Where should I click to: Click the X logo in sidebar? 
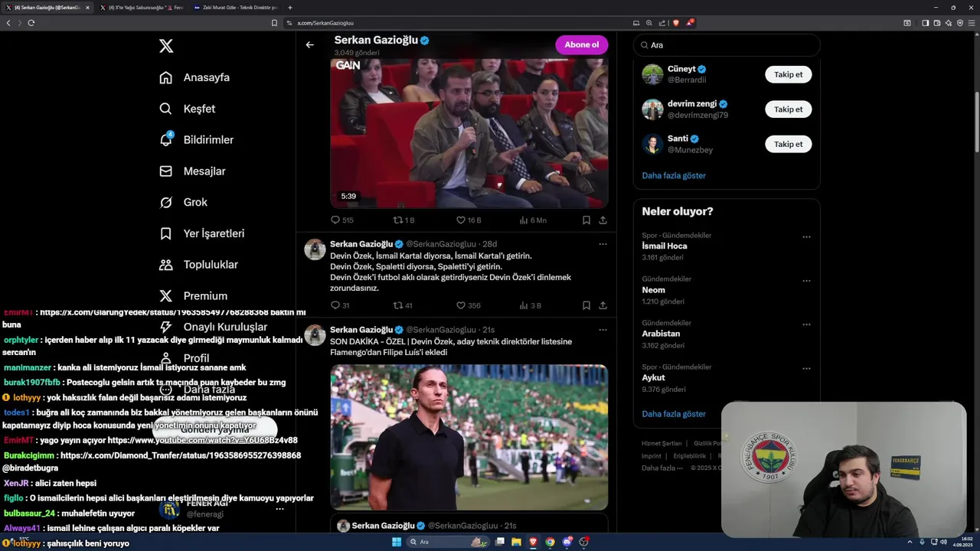point(166,46)
